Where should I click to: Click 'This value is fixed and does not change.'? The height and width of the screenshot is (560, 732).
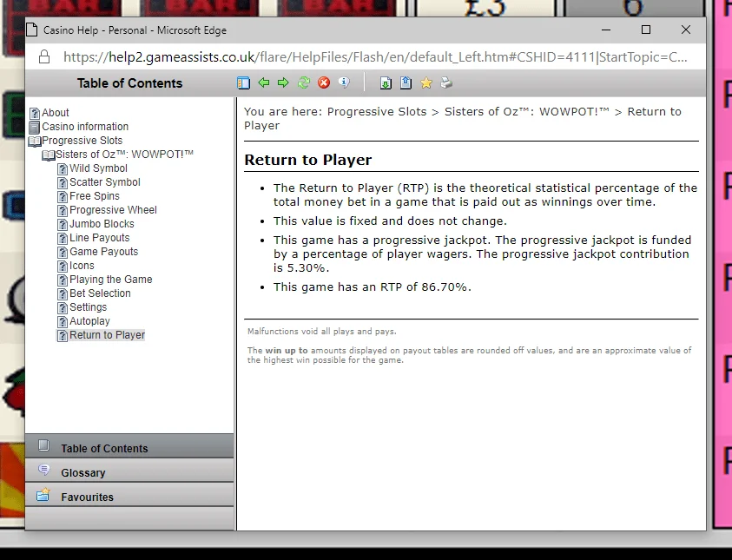click(390, 221)
